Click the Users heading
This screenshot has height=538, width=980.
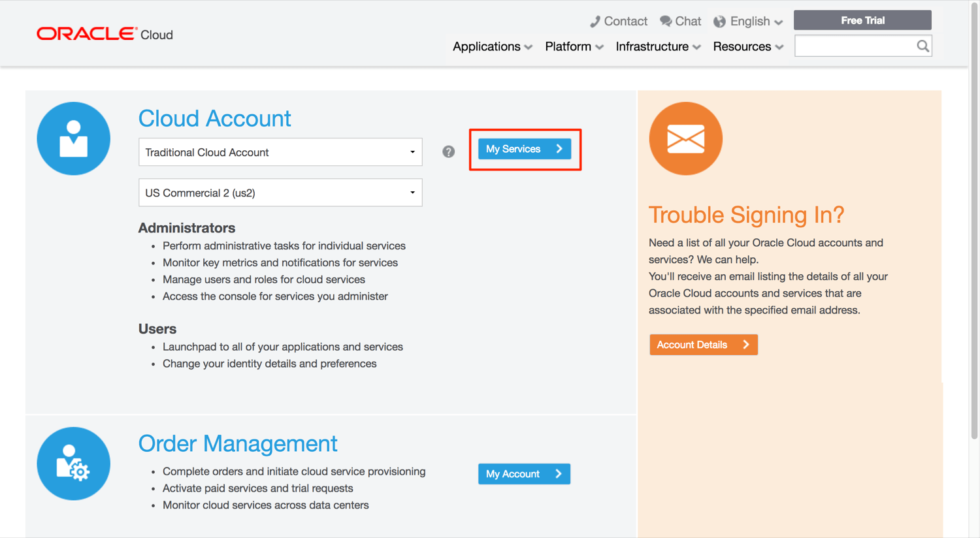click(x=157, y=329)
